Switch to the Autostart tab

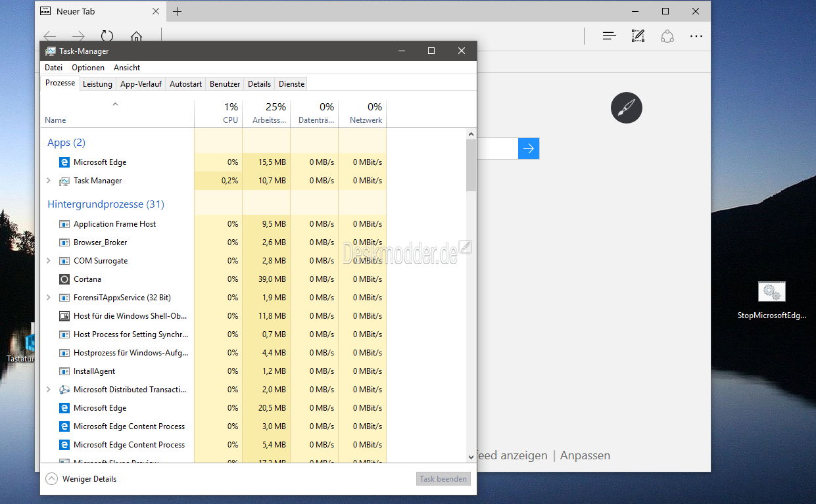point(185,84)
